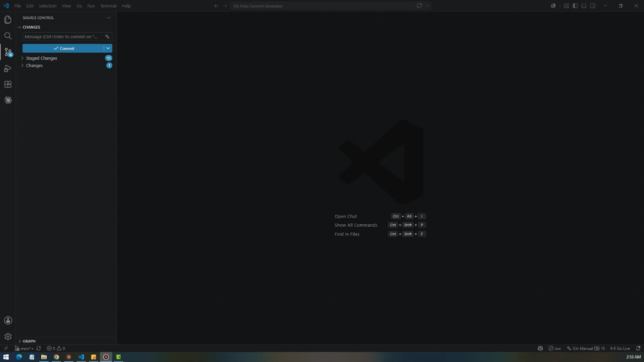Expand the Staged Changes group

tap(67, 58)
